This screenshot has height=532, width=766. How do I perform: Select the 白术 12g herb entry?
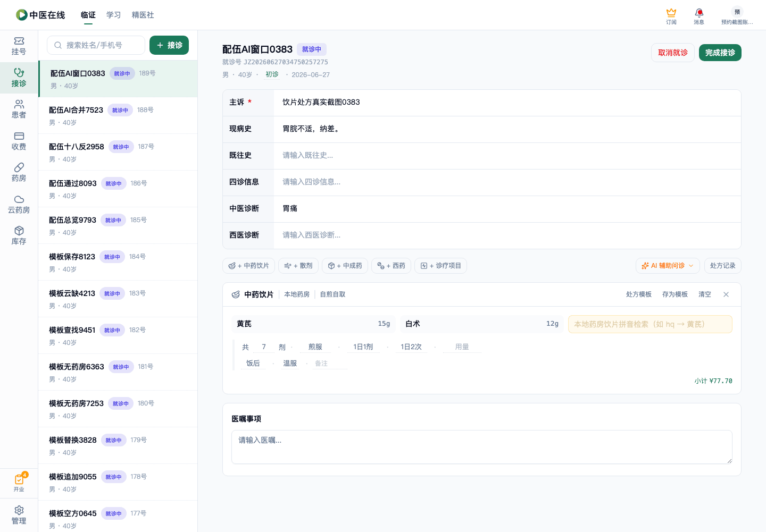coord(482,324)
